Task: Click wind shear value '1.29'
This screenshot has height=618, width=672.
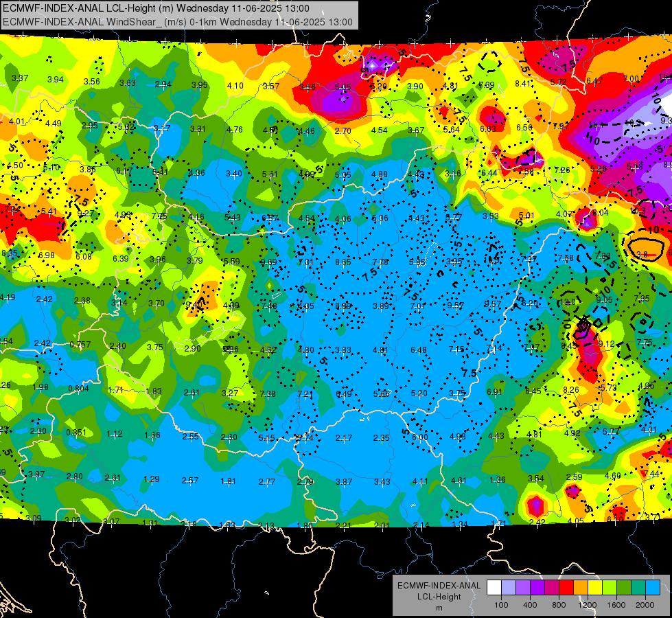Action: tap(152, 479)
